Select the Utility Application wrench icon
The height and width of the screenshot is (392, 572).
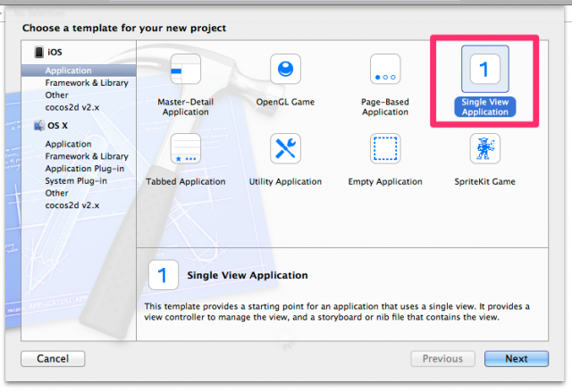[x=285, y=148]
